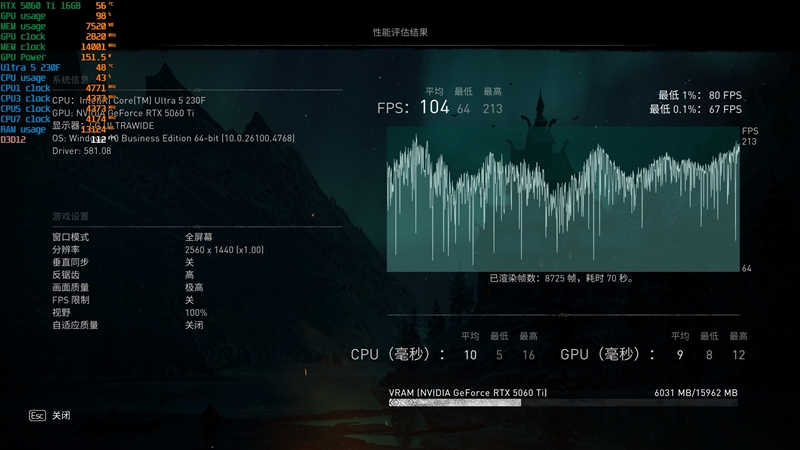Click the OS Windows Business Edition info line
This screenshot has height=450, width=800.
(x=173, y=138)
